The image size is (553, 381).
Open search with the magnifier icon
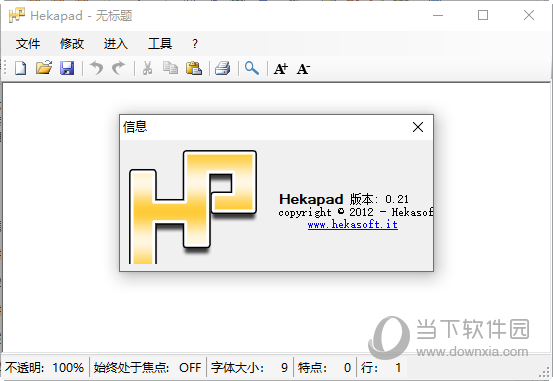252,68
